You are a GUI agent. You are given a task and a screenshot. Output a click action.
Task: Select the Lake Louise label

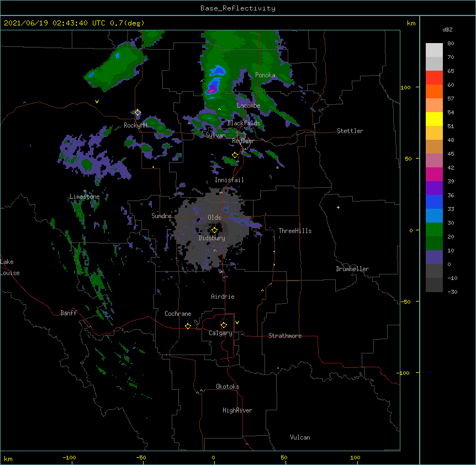(10, 267)
